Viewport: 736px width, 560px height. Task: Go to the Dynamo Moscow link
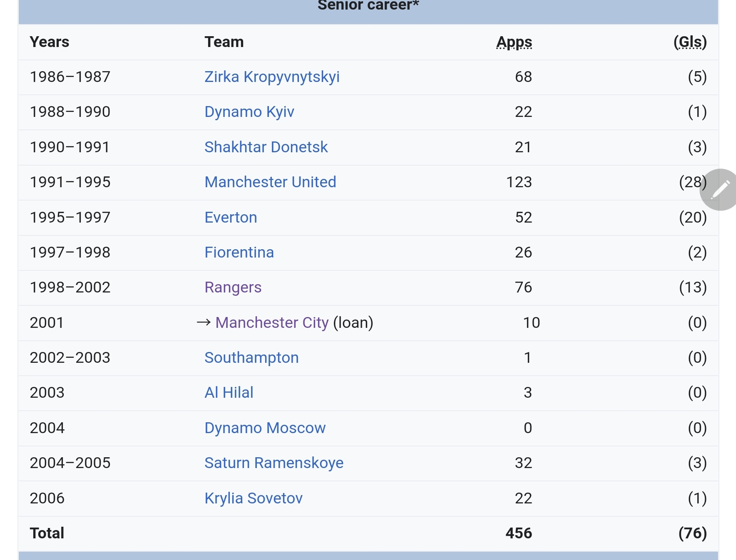[x=265, y=428]
